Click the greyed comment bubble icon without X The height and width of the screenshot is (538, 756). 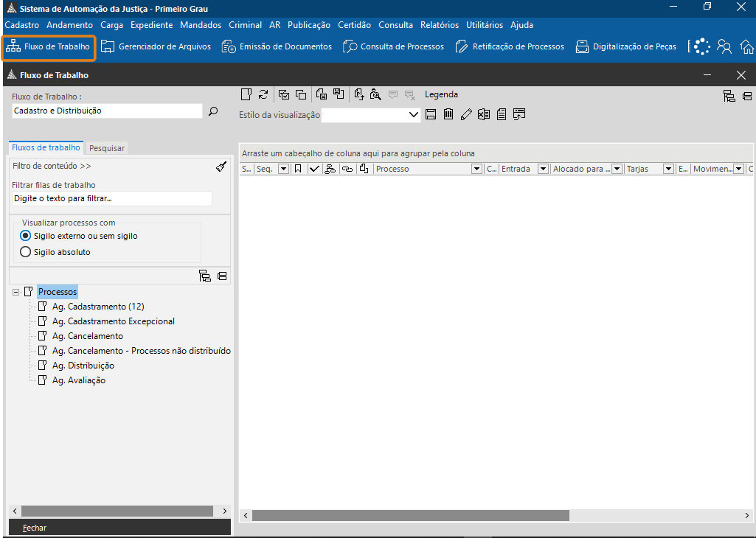[x=393, y=94]
